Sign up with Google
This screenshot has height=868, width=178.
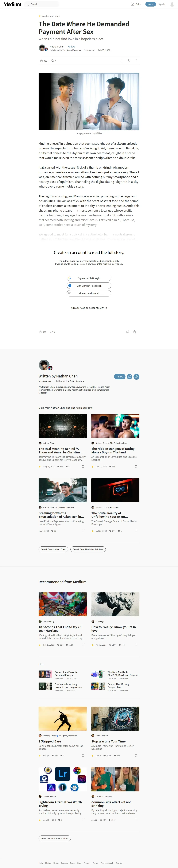[x=89, y=278]
